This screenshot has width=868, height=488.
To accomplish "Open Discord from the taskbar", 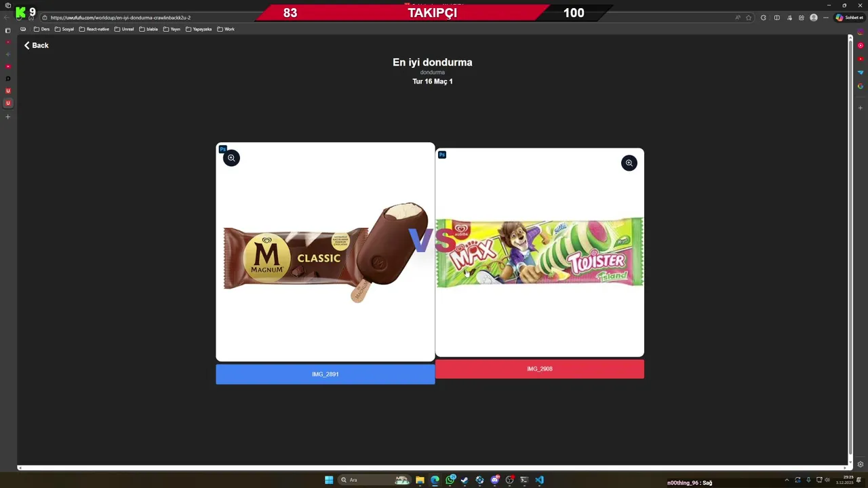I will pos(495,480).
